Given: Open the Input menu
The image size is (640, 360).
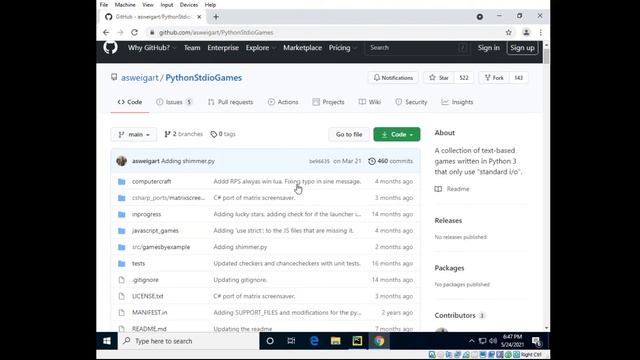Looking at the screenshot, I should pos(167,5).
